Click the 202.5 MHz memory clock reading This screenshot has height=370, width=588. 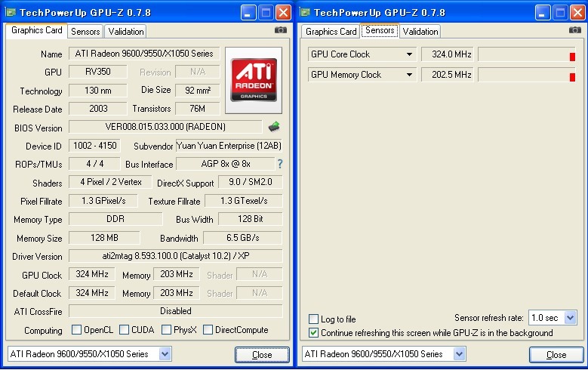pos(448,75)
